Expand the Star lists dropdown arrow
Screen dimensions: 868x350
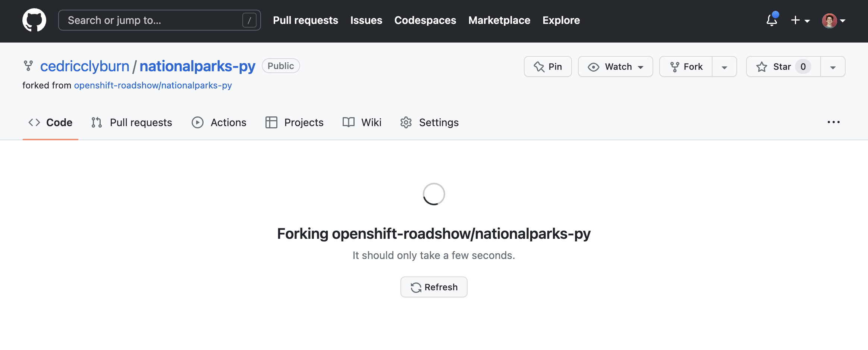pos(833,66)
